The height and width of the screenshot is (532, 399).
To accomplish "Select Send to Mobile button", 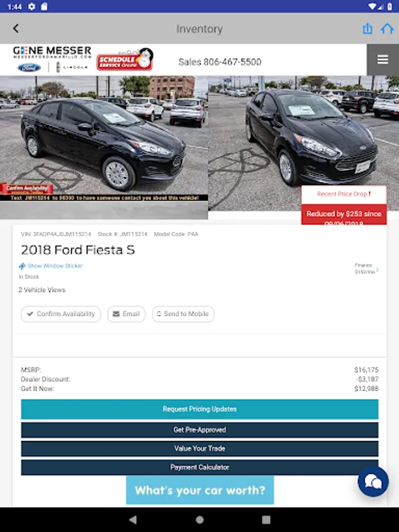I will point(183,314).
